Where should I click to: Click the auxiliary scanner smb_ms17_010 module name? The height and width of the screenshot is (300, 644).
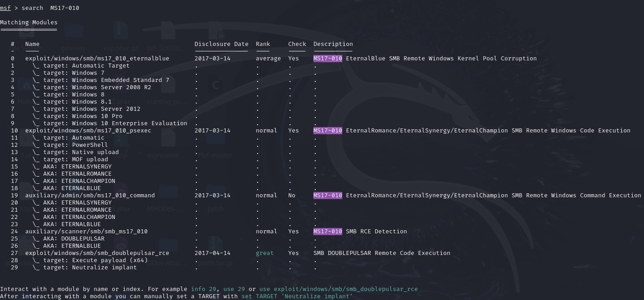tap(86, 232)
